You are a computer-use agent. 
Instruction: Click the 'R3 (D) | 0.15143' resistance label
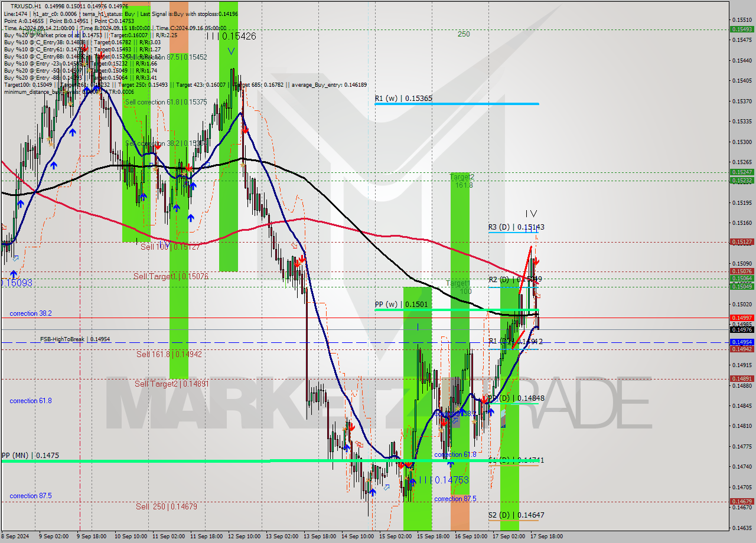(x=516, y=227)
